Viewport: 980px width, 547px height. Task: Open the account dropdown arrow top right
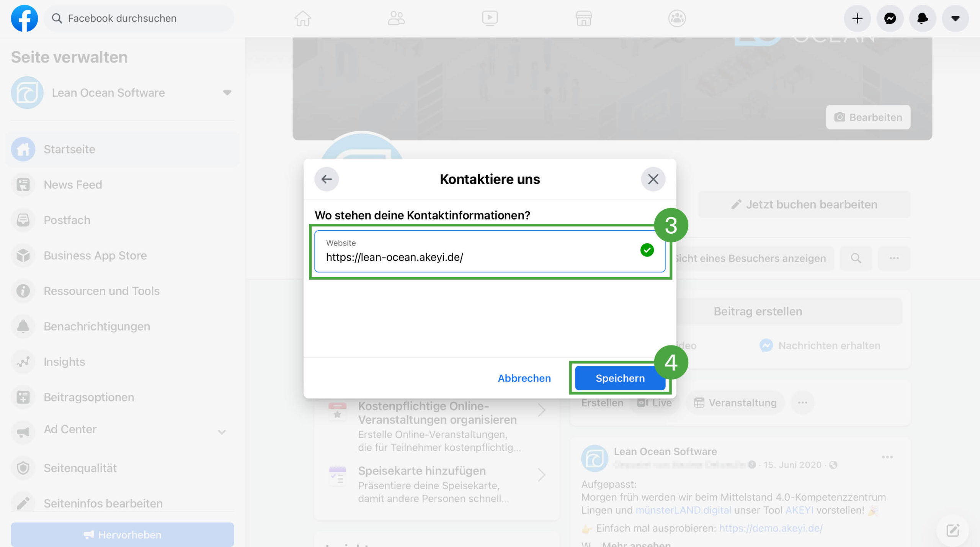pos(955,18)
